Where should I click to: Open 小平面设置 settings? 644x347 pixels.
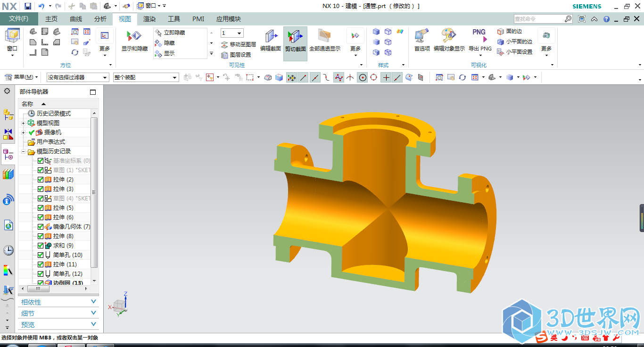click(515, 52)
